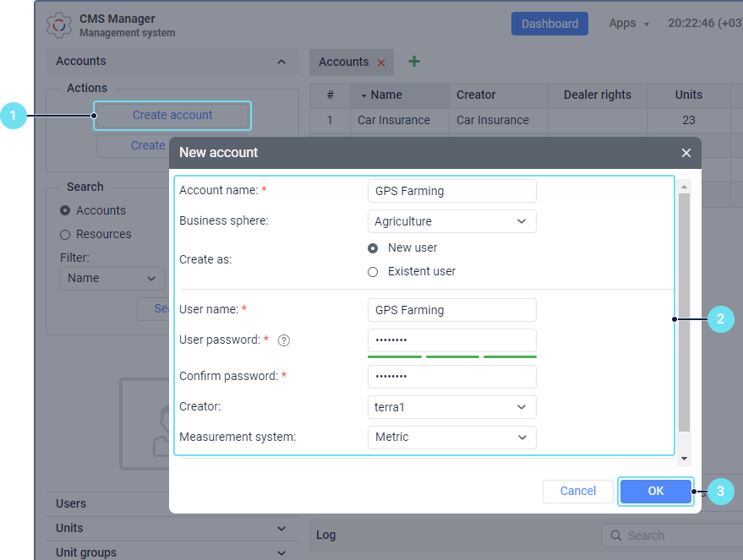Open the Creator dropdown showing terra1

tap(452, 407)
